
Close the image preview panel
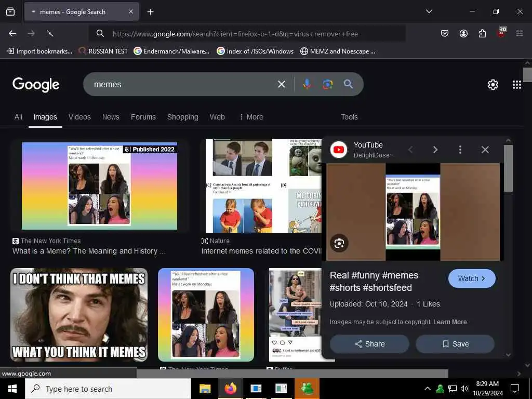pos(485,150)
